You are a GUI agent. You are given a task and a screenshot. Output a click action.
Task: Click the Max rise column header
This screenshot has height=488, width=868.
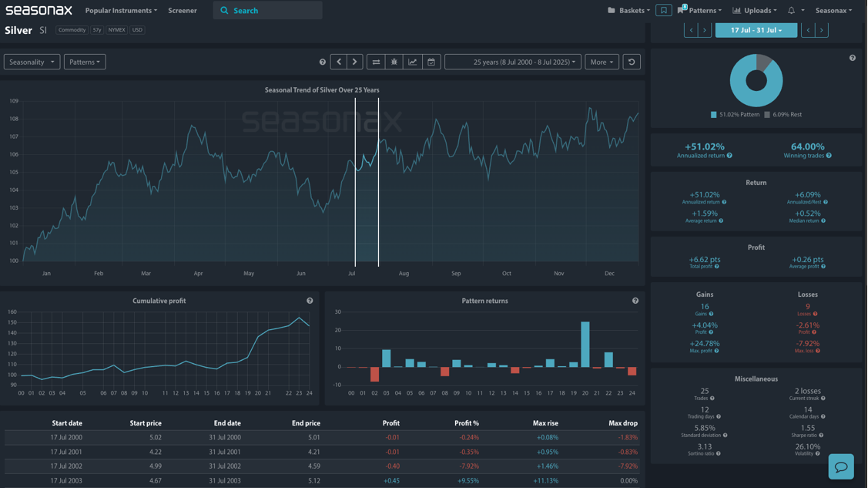pos(545,423)
